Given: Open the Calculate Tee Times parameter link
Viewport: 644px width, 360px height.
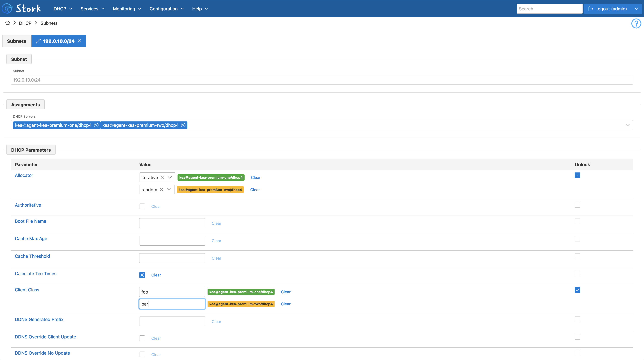Looking at the screenshot, I should tap(36, 273).
